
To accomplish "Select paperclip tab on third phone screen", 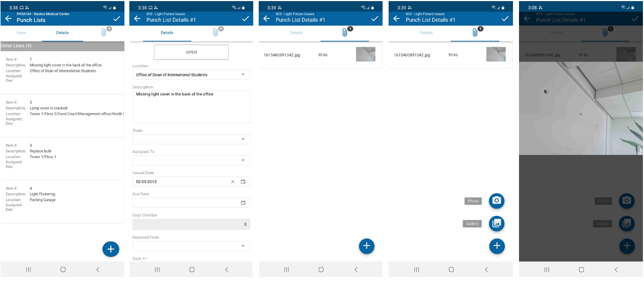I will click(x=345, y=33).
